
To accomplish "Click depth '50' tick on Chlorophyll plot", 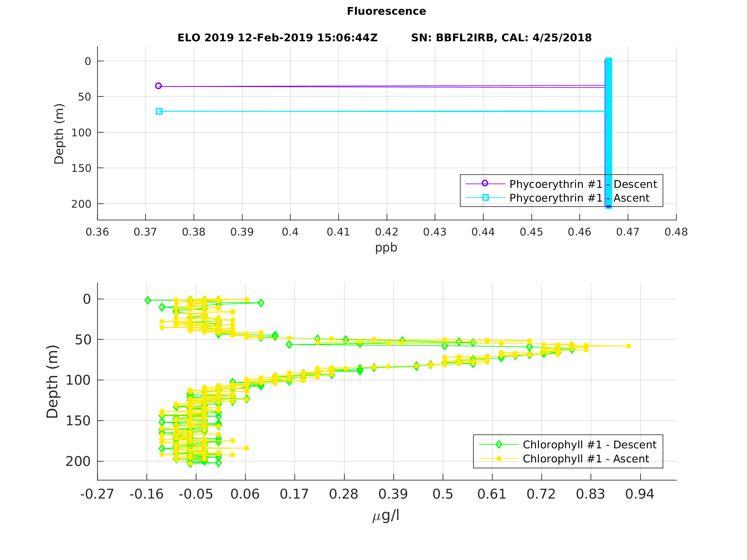I will click(x=83, y=340).
